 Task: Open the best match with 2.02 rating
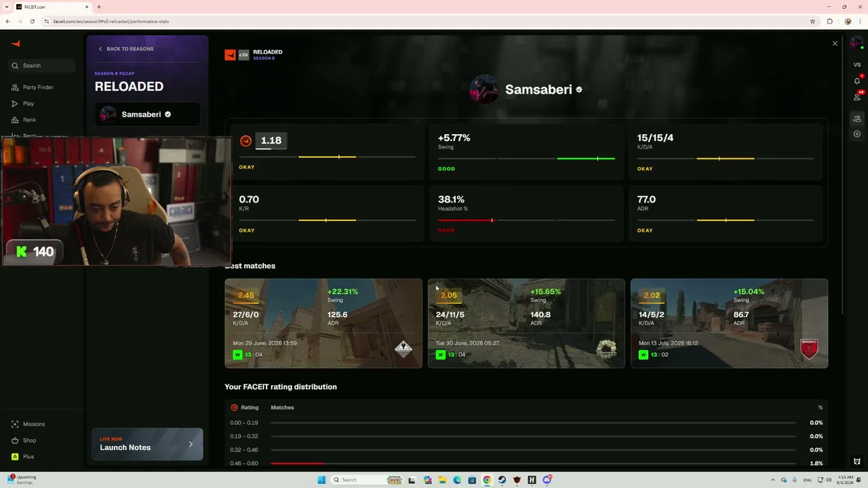[729, 323]
